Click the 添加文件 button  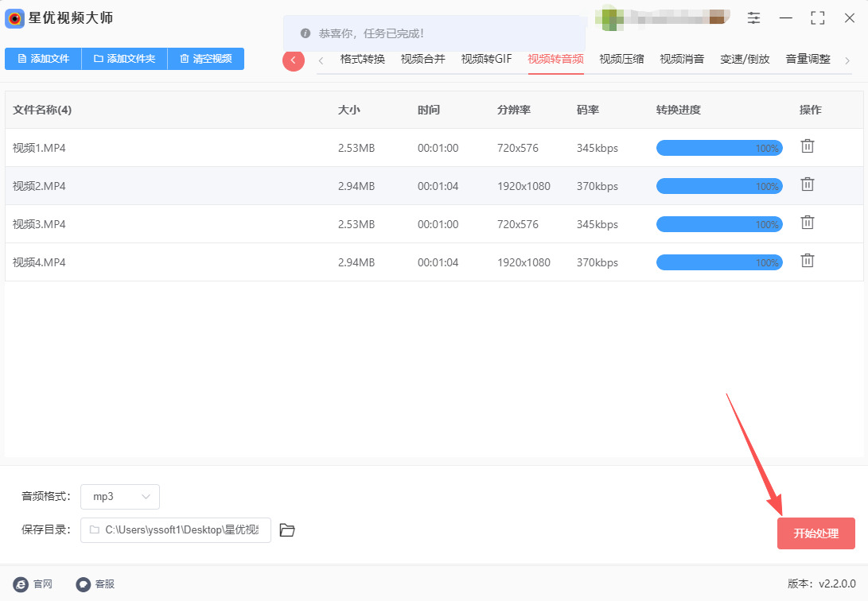43,59
